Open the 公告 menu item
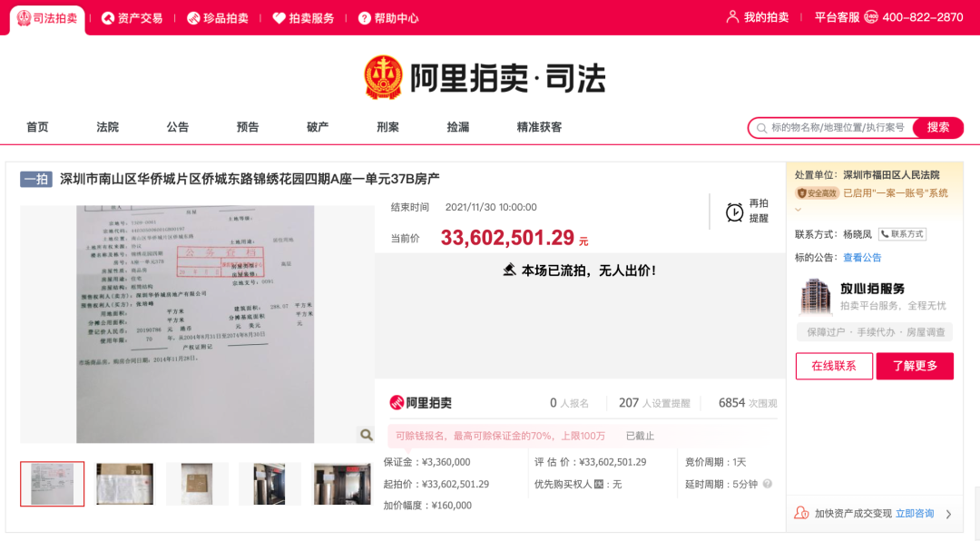The width and height of the screenshot is (980, 541). tap(178, 127)
